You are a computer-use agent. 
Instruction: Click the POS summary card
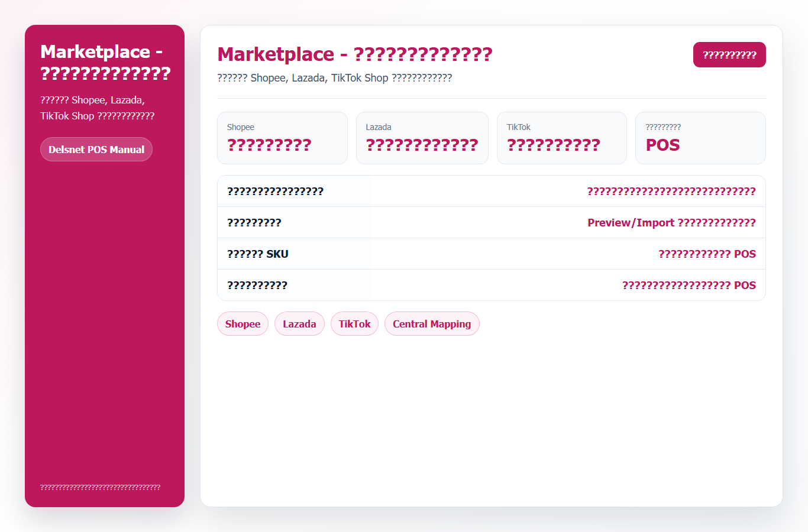coord(700,138)
